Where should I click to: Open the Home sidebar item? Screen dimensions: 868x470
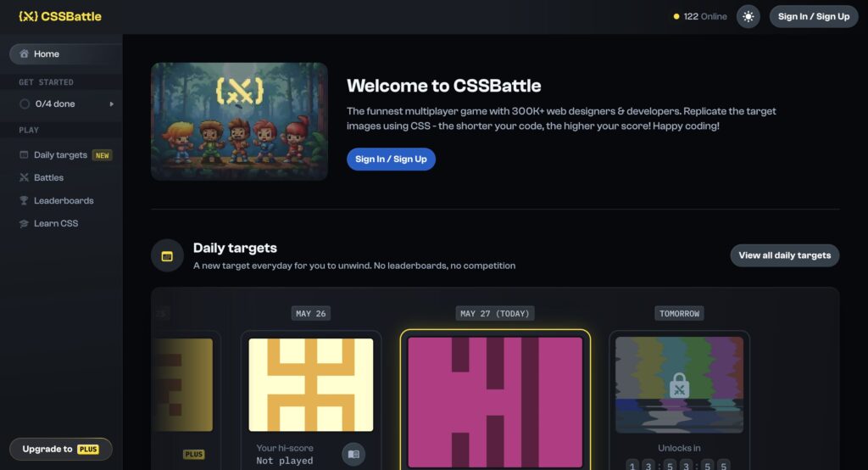click(x=65, y=53)
